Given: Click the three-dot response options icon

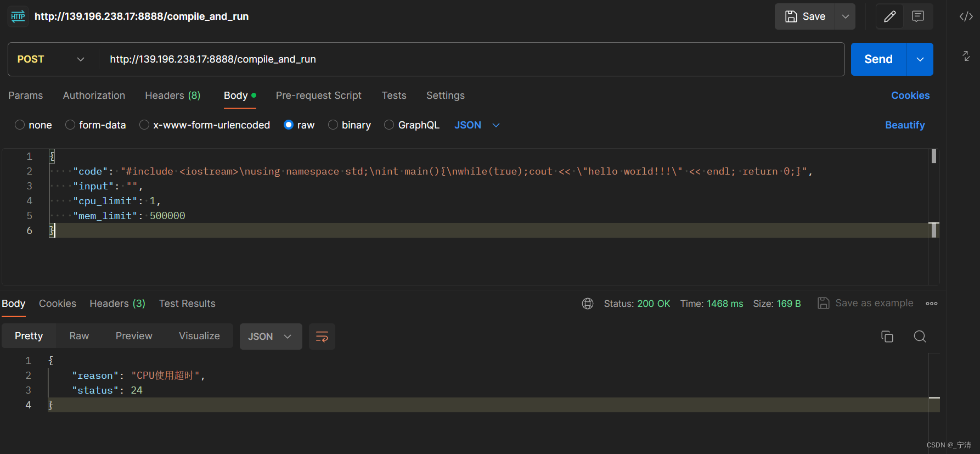Looking at the screenshot, I should (x=932, y=304).
